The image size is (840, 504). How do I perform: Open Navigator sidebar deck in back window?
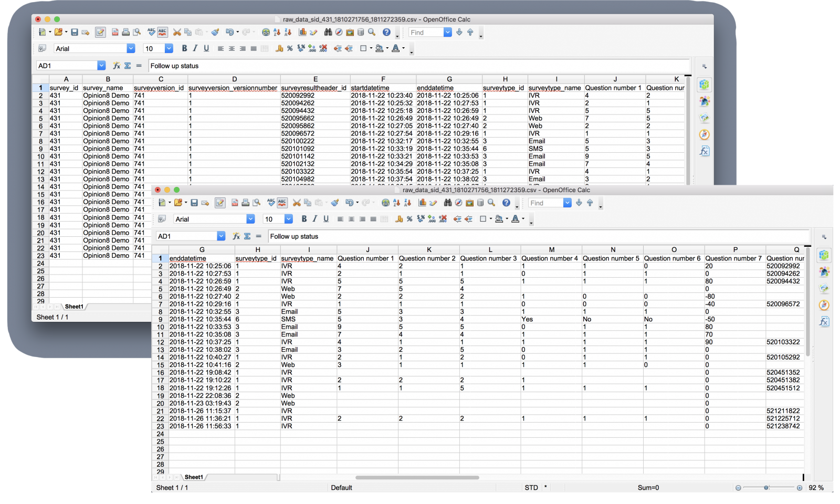[x=705, y=134]
